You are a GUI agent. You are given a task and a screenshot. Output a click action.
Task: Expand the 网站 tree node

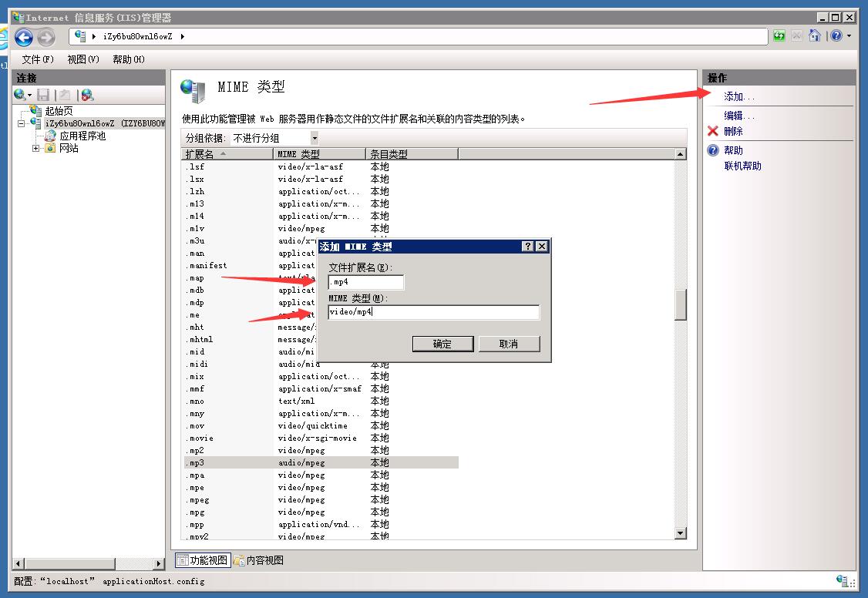(36, 148)
